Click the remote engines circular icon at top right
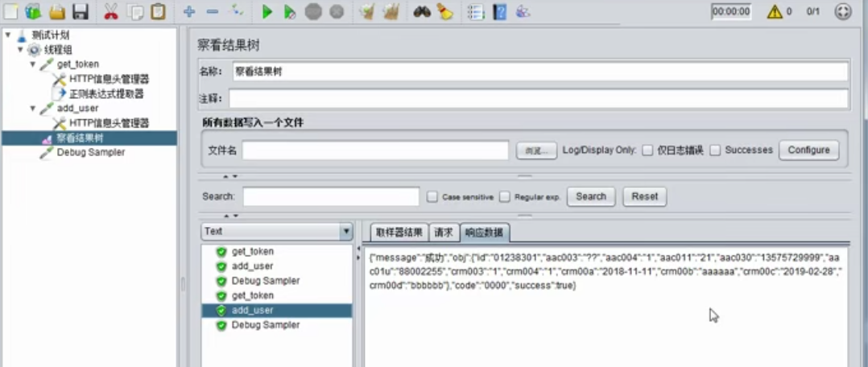This screenshot has width=868, height=367. pyautogui.click(x=842, y=11)
